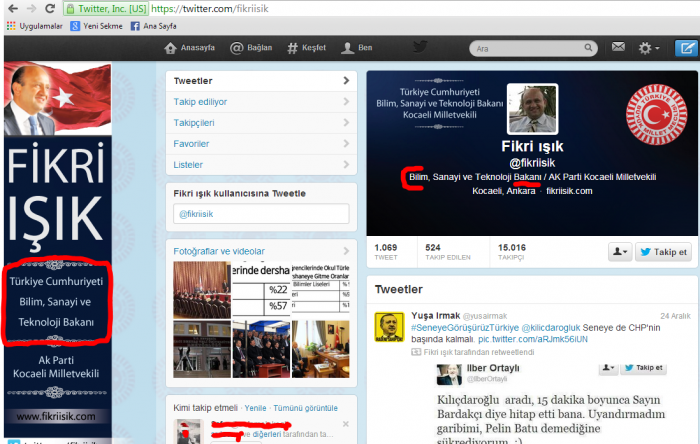Open Bağlan connect page
This screenshot has width=700, height=444.
[x=250, y=48]
